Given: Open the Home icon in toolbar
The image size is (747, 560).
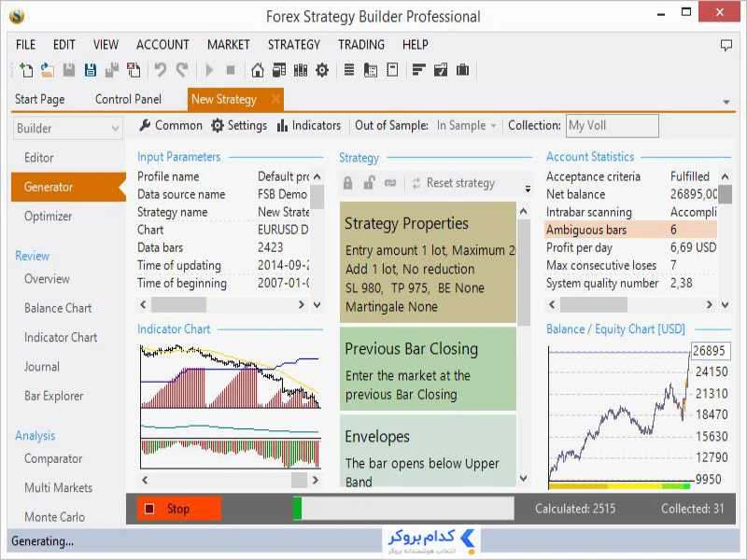Looking at the screenshot, I should (x=258, y=71).
